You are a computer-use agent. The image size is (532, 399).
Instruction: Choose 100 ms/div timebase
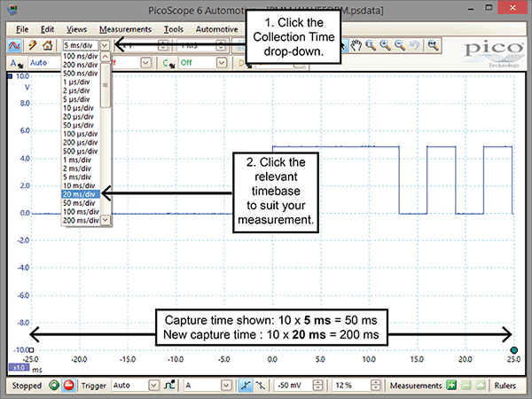pyautogui.click(x=81, y=212)
